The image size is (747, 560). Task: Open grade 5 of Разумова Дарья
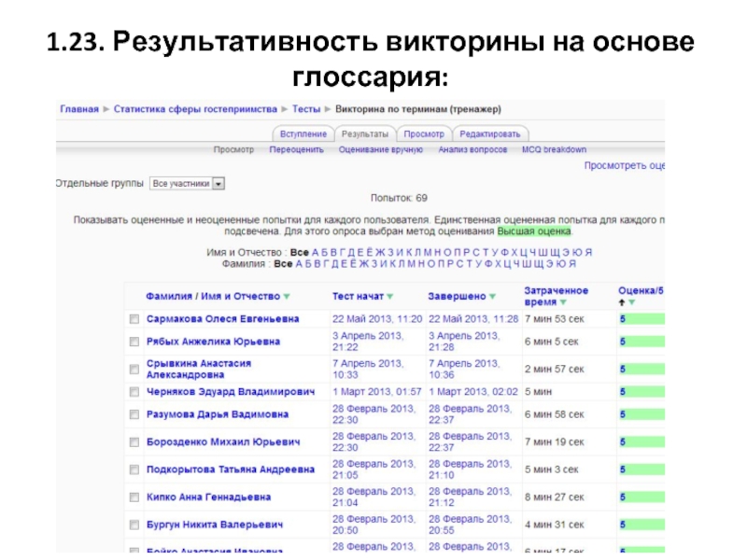coord(623,414)
